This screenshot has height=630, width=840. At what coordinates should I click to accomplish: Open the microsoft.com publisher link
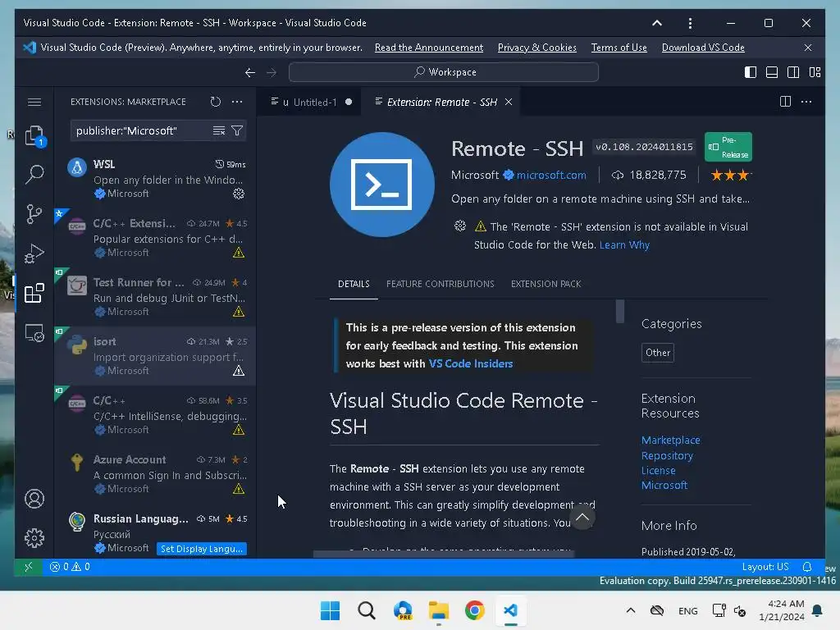point(551,176)
